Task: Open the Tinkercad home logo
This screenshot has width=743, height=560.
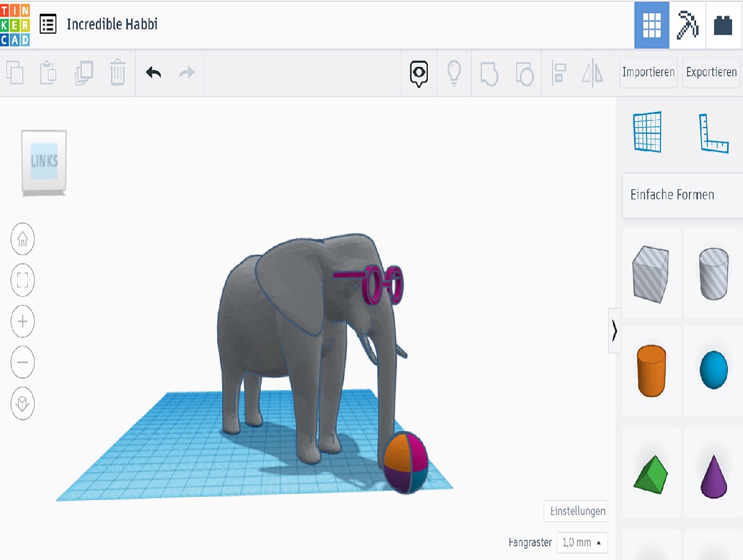Action: pyautogui.click(x=15, y=25)
